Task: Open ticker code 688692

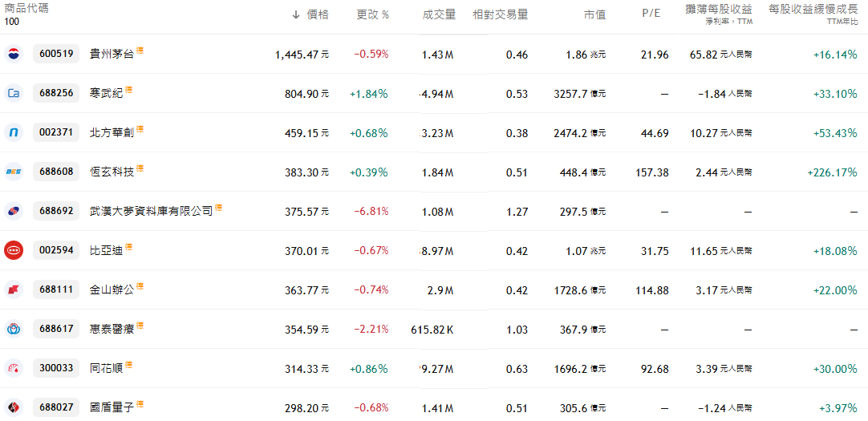Action: tap(56, 211)
